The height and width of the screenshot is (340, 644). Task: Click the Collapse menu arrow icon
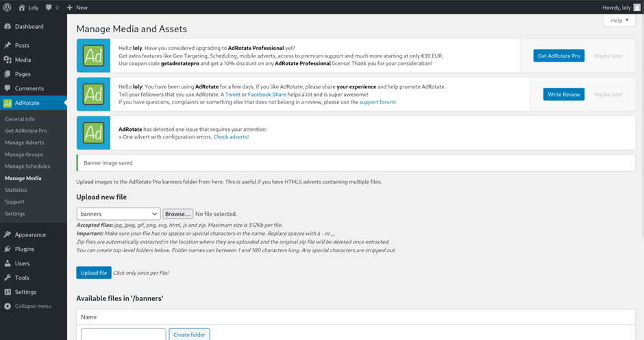[x=8, y=306]
